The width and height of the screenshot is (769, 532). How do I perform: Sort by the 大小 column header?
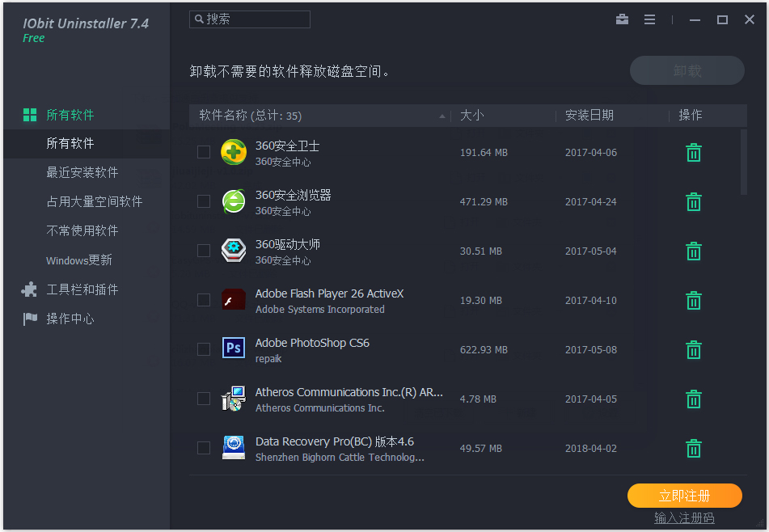point(472,116)
